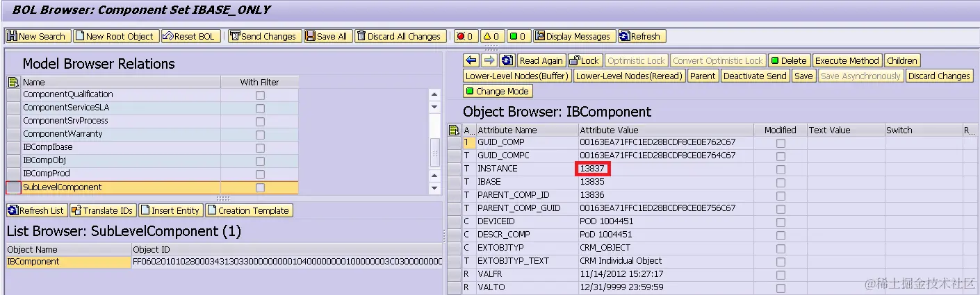Toggle Modified checkbox for INSTANCE row
The height and width of the screenshot is (295, 980).
tap(781, 169)
